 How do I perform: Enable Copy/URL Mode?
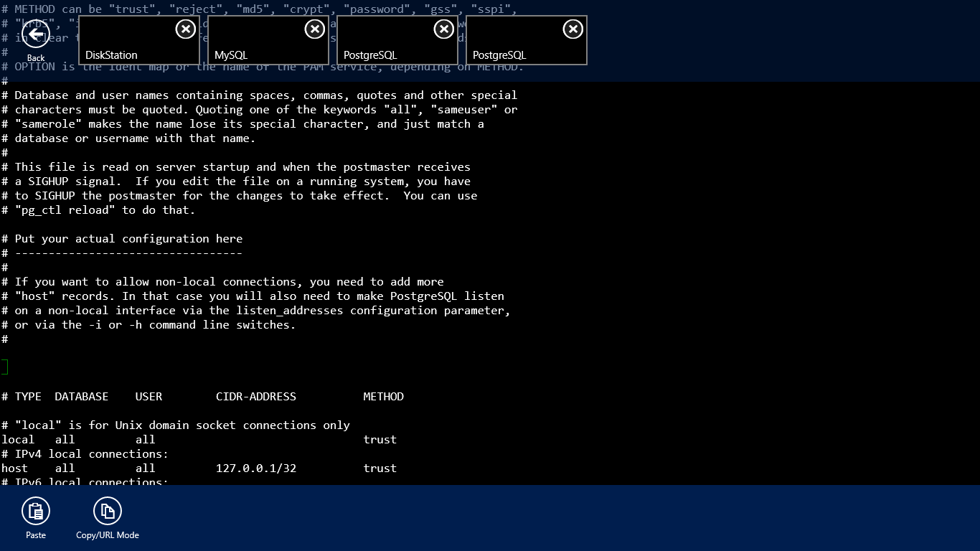pos(108,511)
